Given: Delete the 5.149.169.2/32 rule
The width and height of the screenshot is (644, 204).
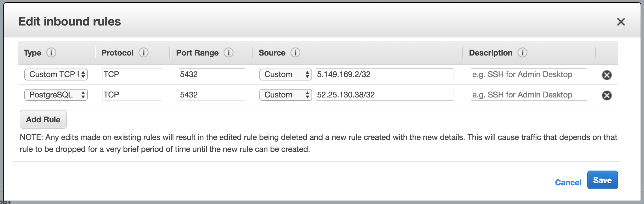Looking at the screenshot, I should pos(607,75).
